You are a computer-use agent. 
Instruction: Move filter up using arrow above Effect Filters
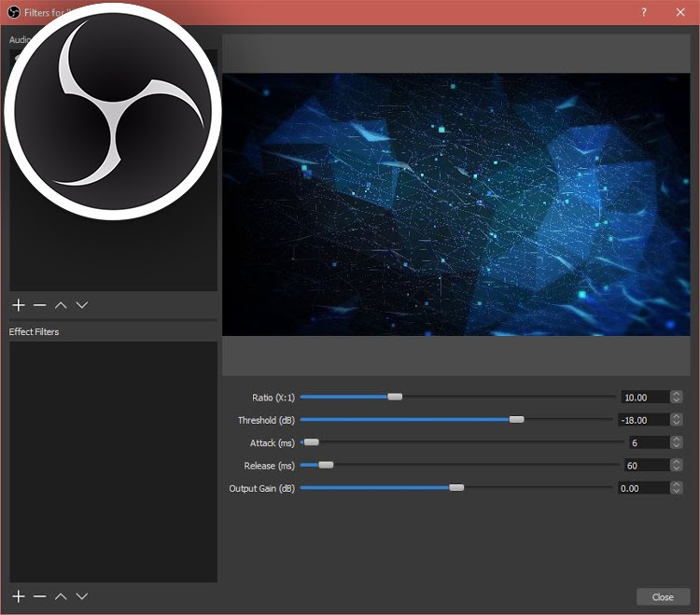(x=61, y=305)
